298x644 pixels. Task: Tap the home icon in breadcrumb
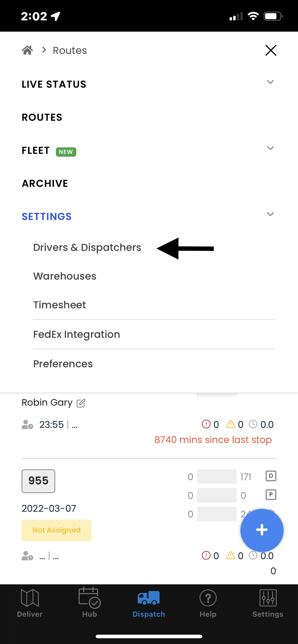click(x=27, y=50)
